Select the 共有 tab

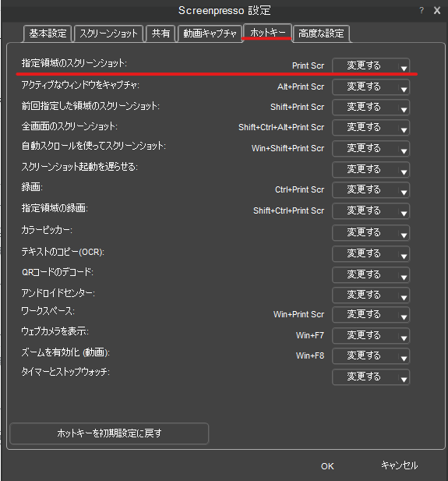161,34
